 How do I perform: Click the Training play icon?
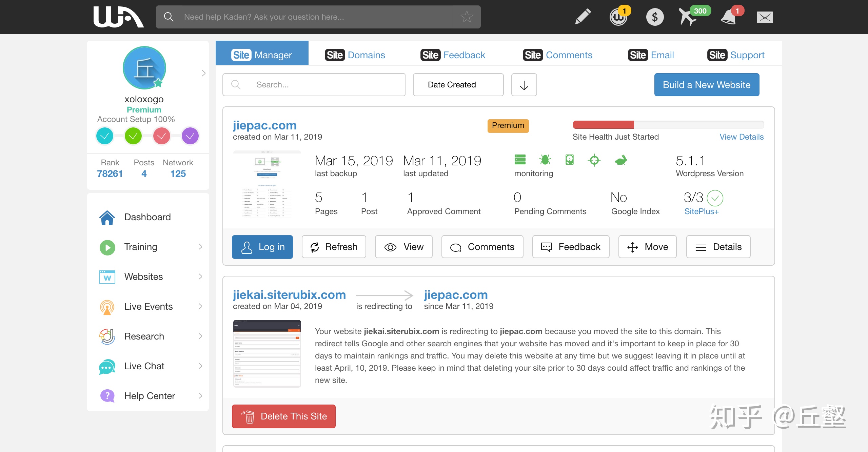tap(107, 247)
